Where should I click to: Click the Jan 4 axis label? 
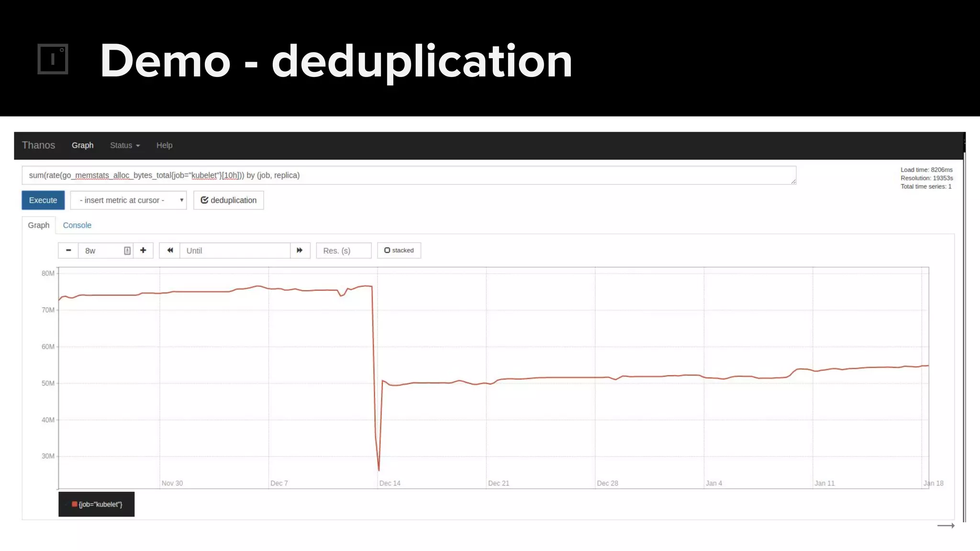pos(714,483)
